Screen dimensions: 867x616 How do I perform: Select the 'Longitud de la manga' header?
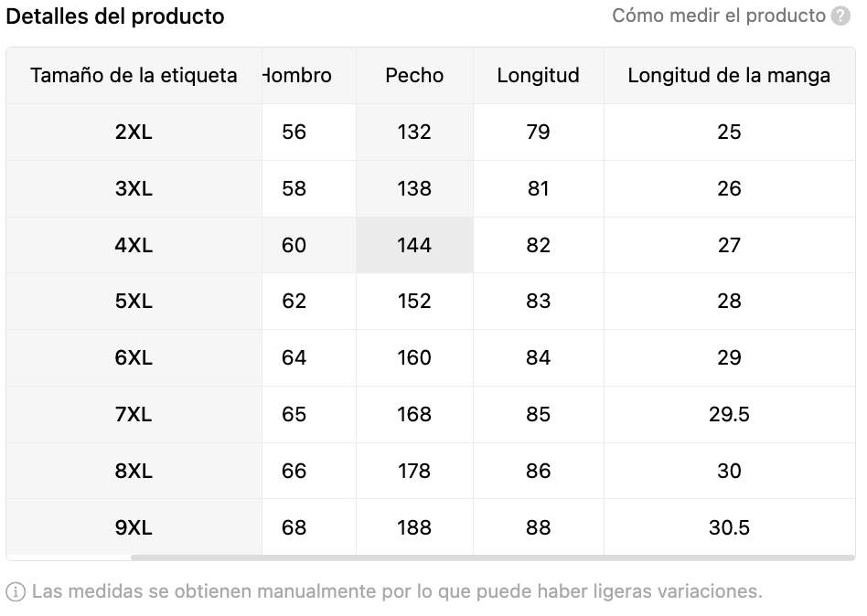tap(729, 75)
